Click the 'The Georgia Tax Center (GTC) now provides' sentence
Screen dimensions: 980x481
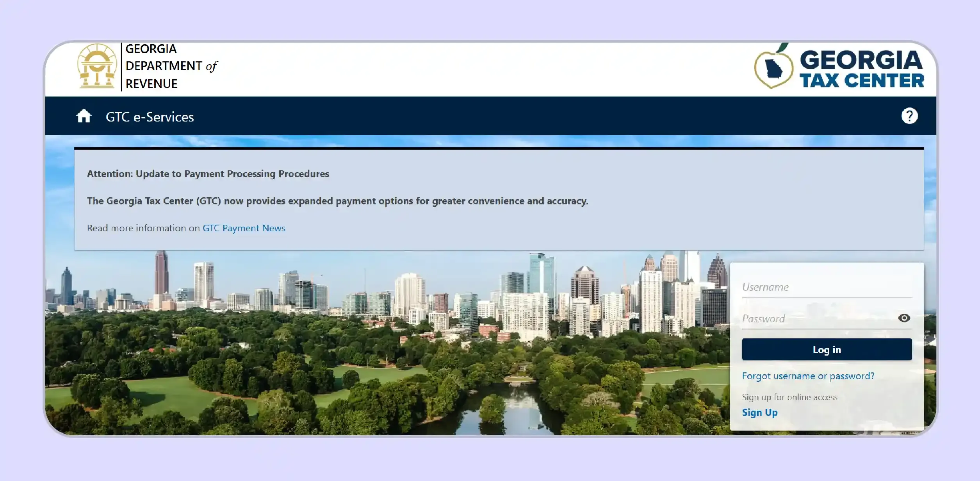pos(337,201)
